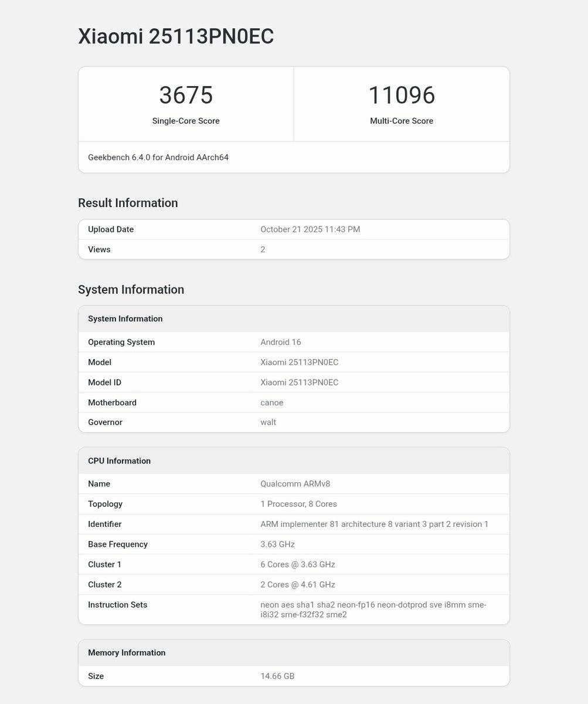Click the Cluster 2 label
588x704 pixels.
(x=105, y=584)
